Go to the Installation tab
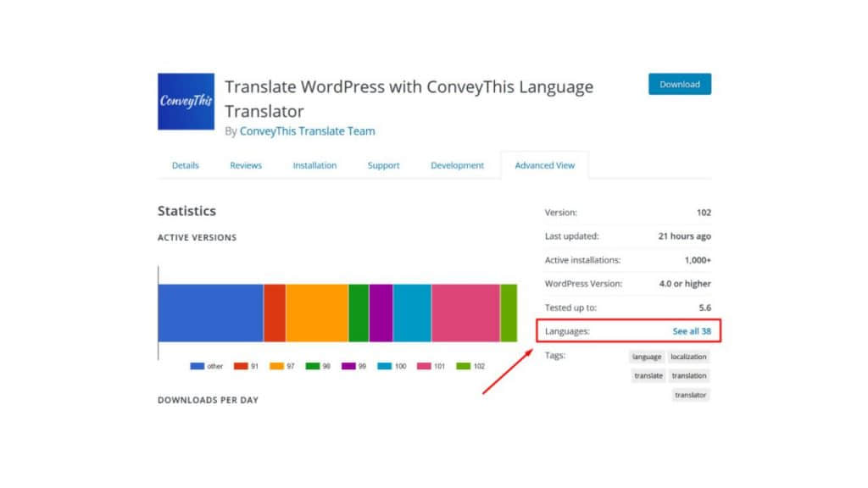The width and height of the screenshot is (868, 488). (x=314, y=165)
